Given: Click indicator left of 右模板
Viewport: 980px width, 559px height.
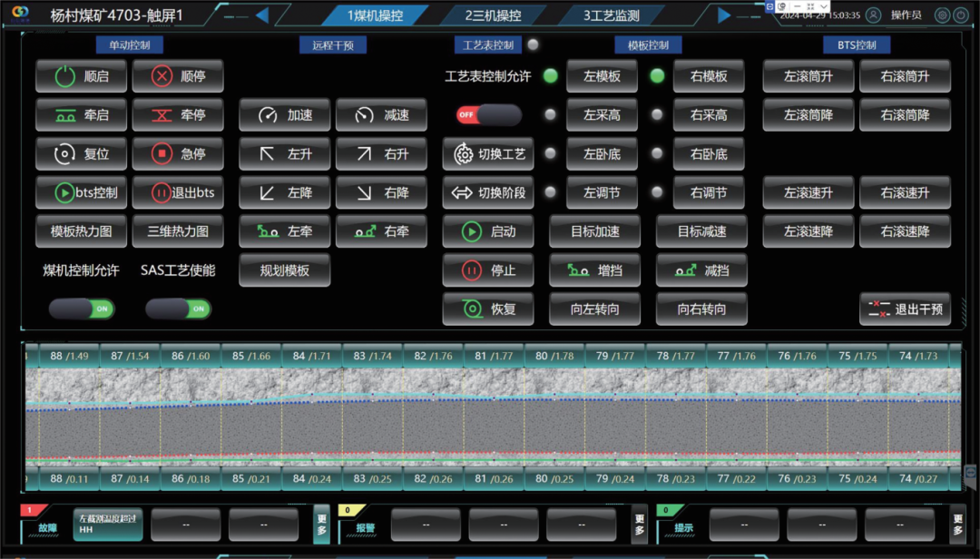Looking at the screenshot, I should 657,76.
